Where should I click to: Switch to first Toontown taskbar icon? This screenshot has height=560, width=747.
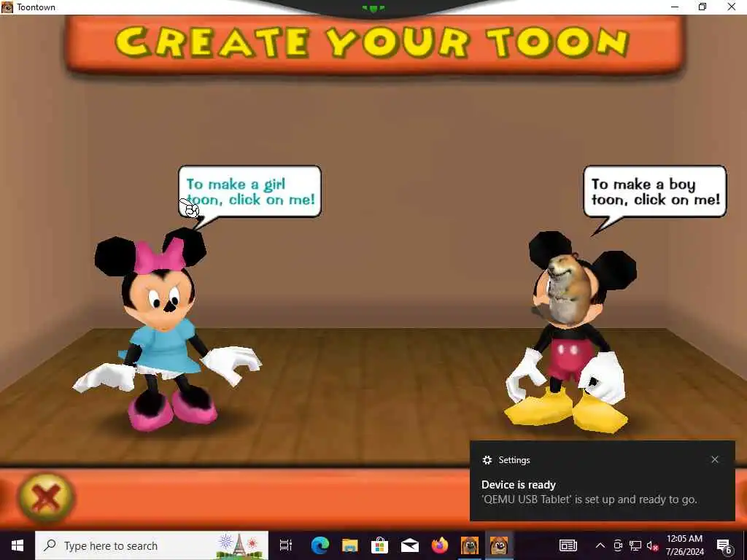470,545
